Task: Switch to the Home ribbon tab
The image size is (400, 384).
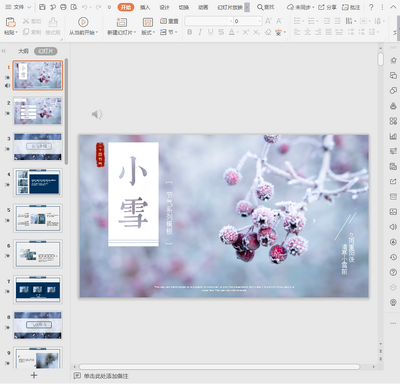Action: coord(126,7)
